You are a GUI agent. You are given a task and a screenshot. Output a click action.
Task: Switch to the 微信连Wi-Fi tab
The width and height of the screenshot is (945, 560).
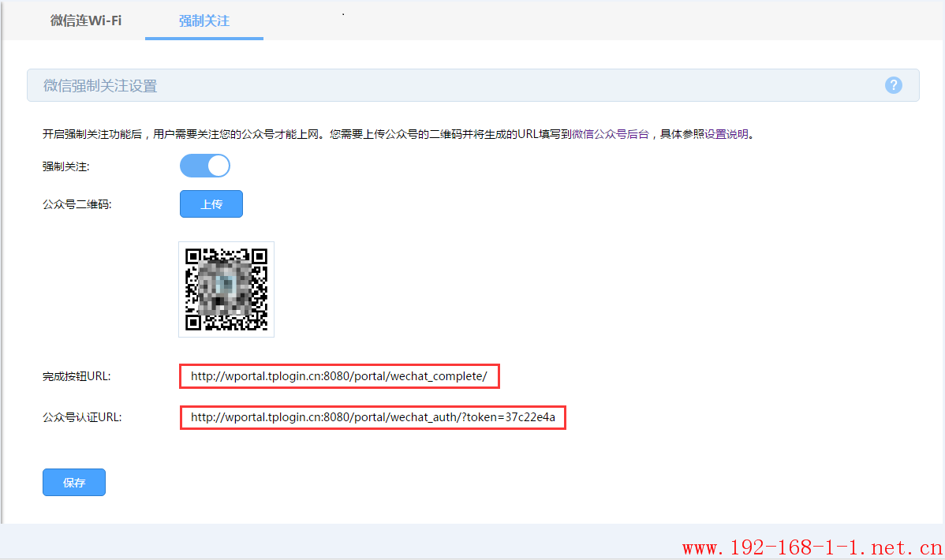tap(85, 21)
